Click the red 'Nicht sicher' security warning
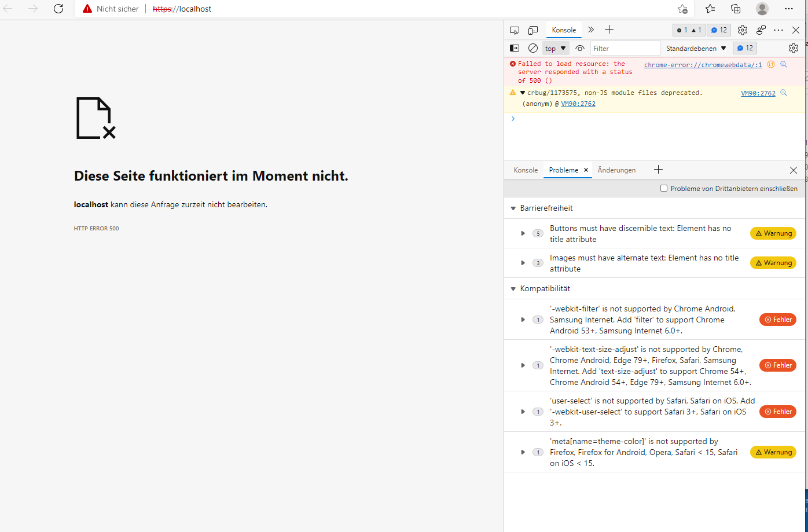The image size is (808, 532). click(x=111, y=9)
